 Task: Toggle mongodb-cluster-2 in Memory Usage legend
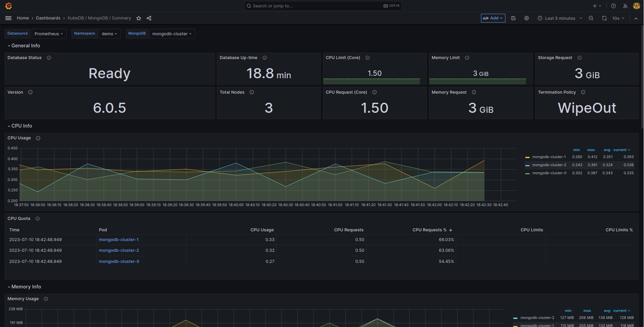coord(537,318)
